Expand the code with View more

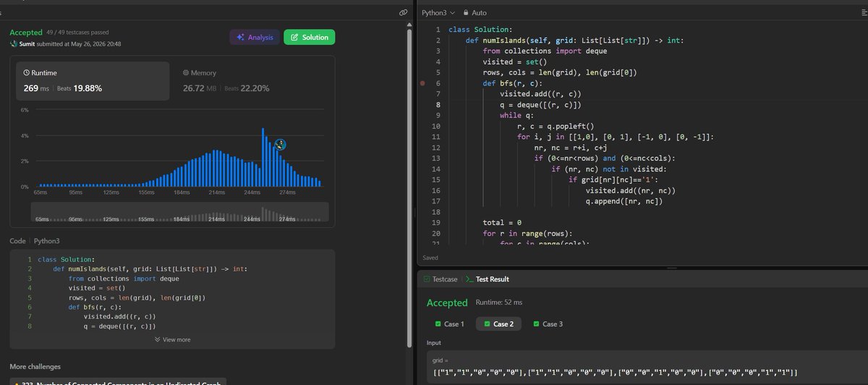pyautogui.click(x=173, y=339)
